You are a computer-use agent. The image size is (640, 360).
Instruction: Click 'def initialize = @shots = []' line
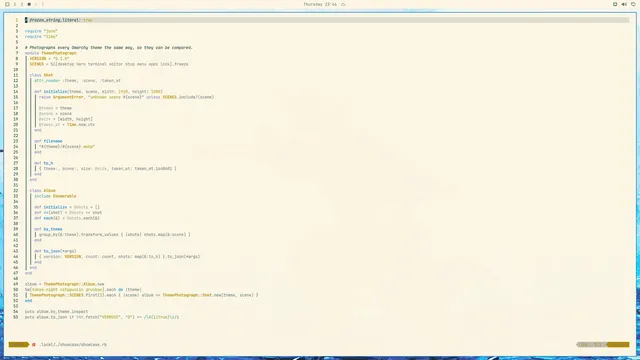point(67,207)
